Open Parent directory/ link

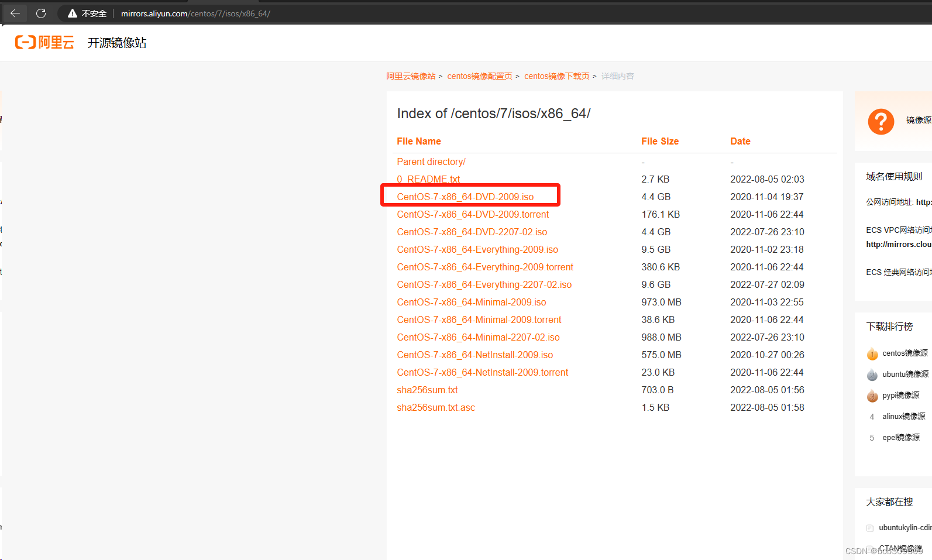click(x=431, y=162)
